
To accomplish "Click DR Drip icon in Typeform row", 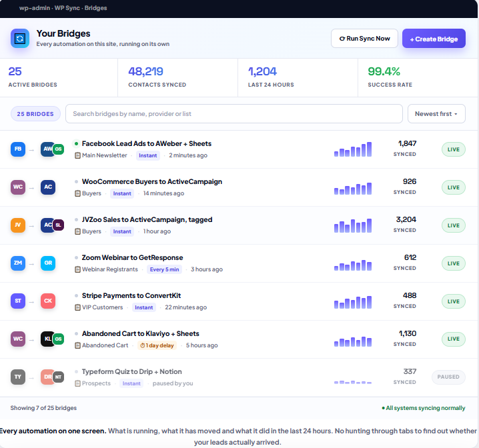I will pyautogui.click(x=47, y=377).
